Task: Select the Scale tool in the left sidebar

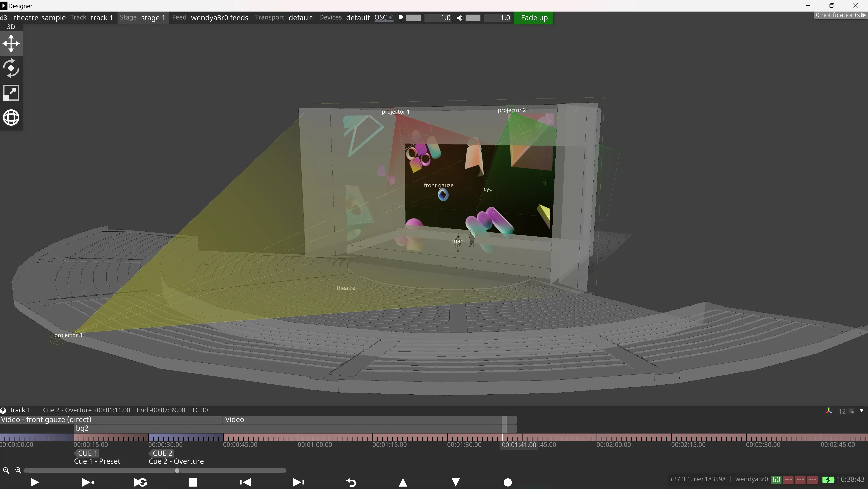Action: coord(12,93)
